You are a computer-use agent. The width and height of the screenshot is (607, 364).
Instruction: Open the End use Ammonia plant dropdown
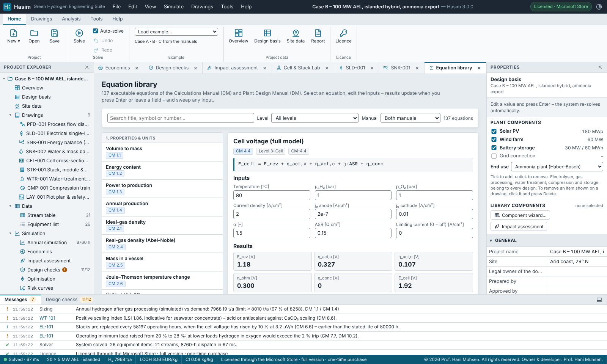click(x=557, y=166)
